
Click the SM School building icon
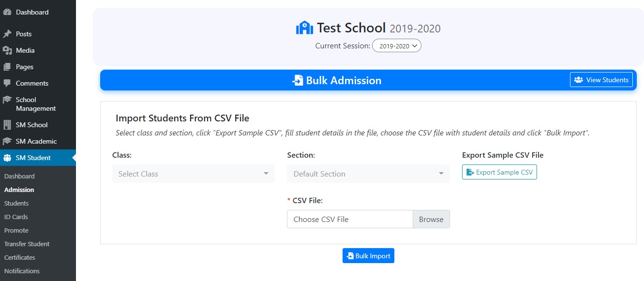[7, 125]
